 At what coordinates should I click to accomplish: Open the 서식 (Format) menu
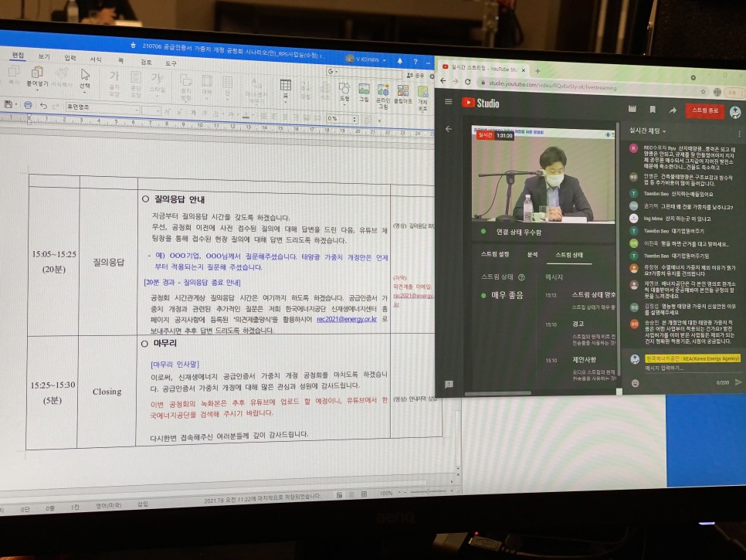pos(96,59)
